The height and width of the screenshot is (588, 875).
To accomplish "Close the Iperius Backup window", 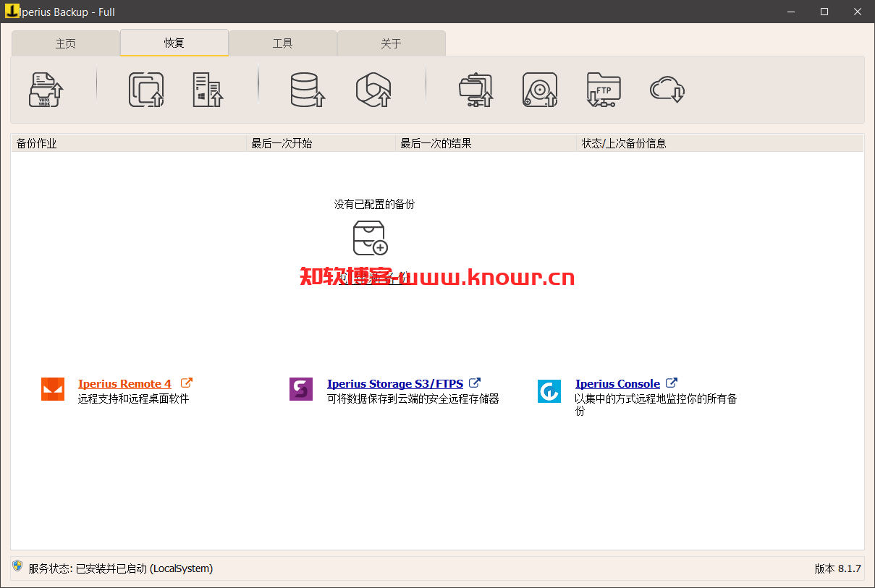I will pos(858,12).
